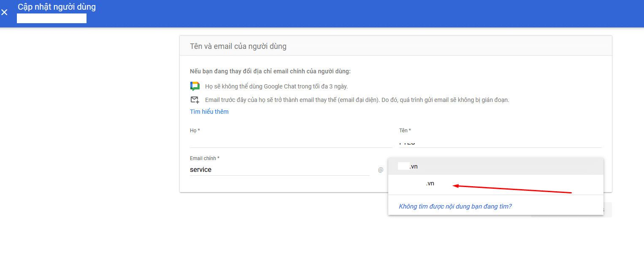Viewport: 644px width, 257px height.
Task: Select the highlighted first .vn domain option
Action: coord(495,166)
